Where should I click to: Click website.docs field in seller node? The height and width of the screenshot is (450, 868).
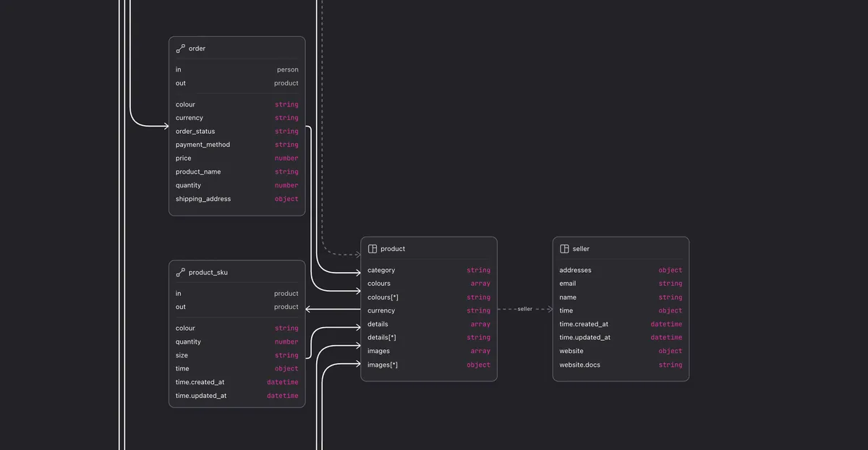pos(621,365)
